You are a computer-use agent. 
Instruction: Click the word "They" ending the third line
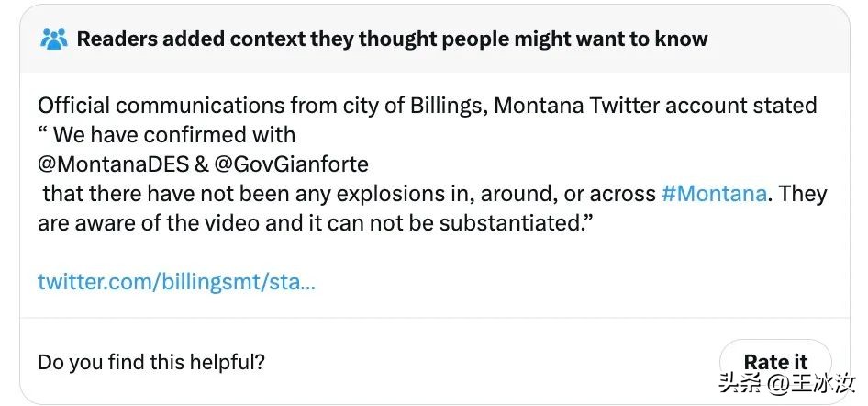point(804,194)
